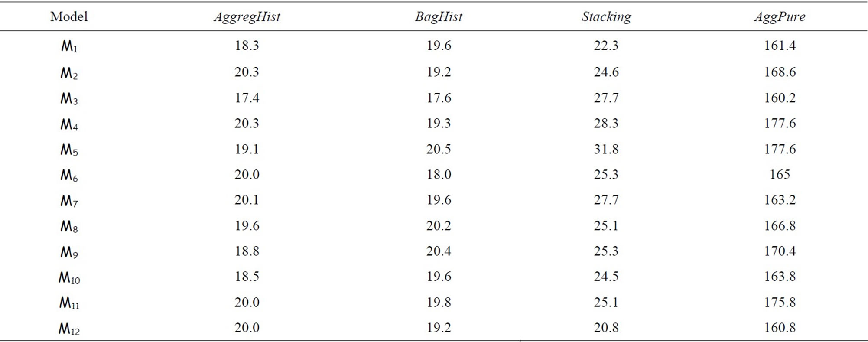Viewport: 868px width, 342px height.
Task: Select the M1 row label
Action: (69, 46)
